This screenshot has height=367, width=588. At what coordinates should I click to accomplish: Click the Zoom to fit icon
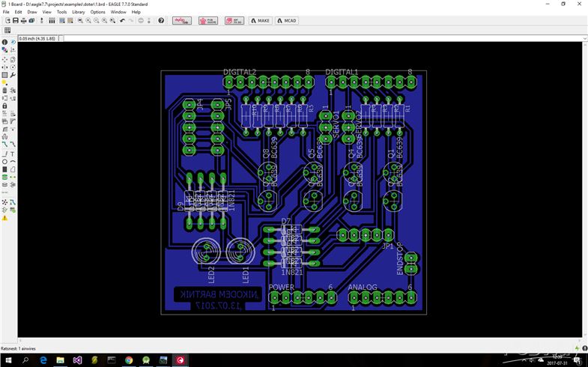coord(80,21)
